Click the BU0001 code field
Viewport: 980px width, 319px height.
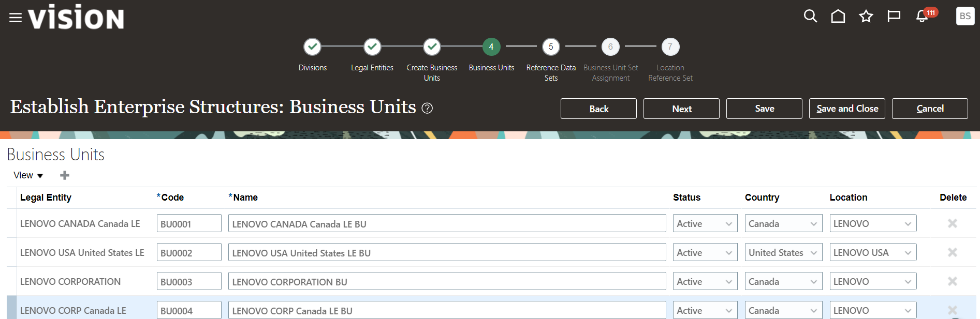click(189, 223)
